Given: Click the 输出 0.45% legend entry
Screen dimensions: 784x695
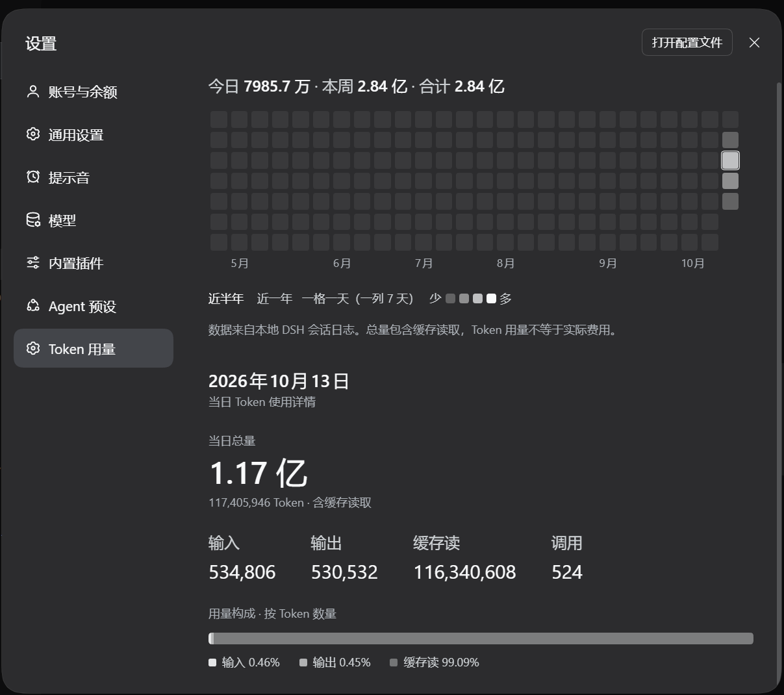Looking at the screenshot, I should pyautogui.click(x=335, y=663).
